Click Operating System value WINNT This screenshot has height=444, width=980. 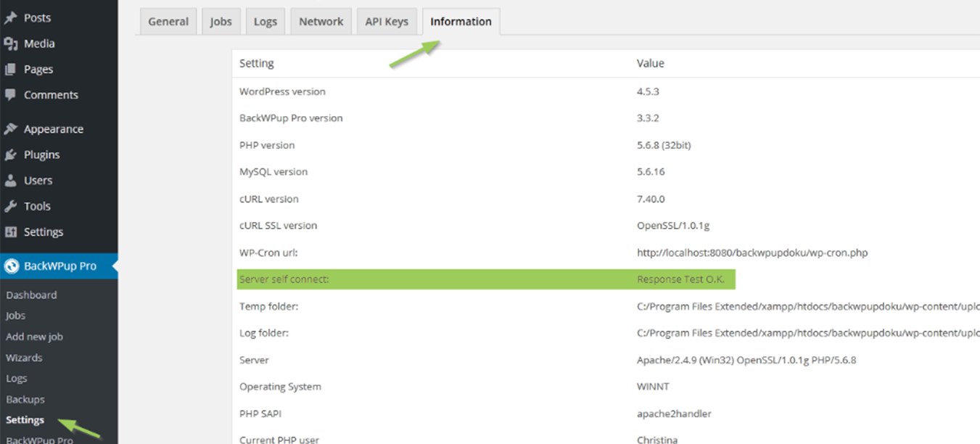pos(653,387)
